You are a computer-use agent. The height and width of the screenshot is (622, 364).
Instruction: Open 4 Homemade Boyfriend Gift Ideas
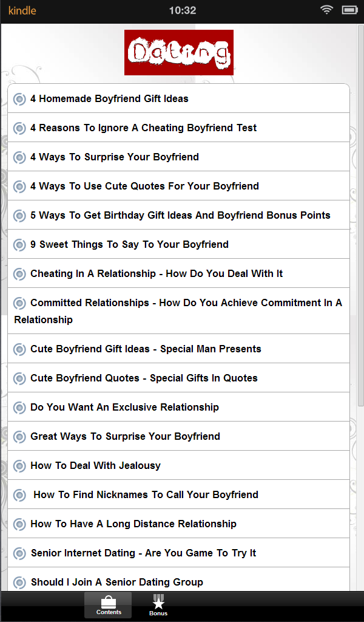109,98
